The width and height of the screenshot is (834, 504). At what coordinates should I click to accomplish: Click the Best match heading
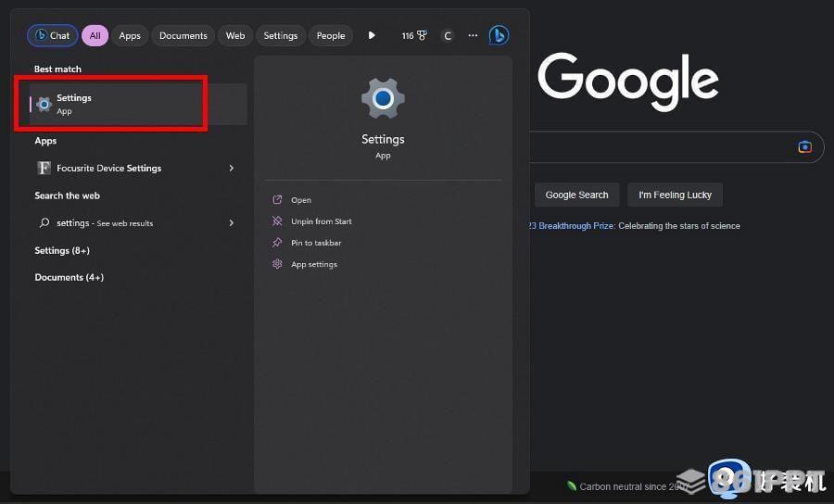tap(57, 69)
